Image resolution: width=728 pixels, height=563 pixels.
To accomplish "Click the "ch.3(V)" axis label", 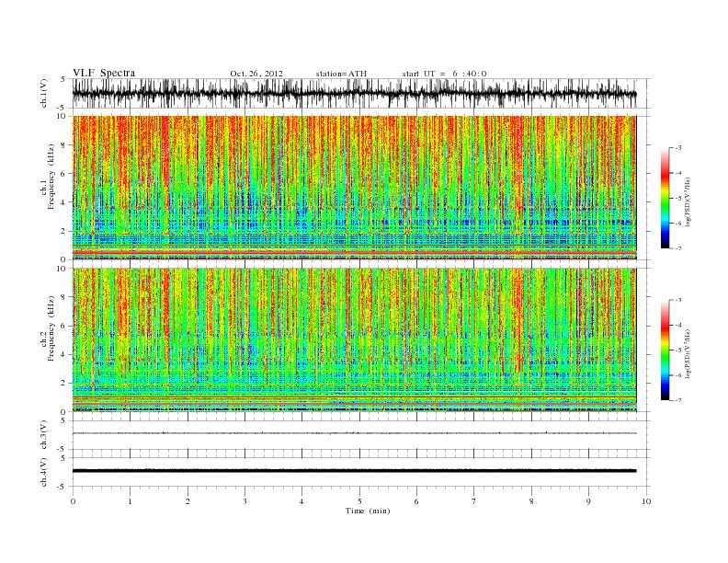I will click(x=43, y=435).
